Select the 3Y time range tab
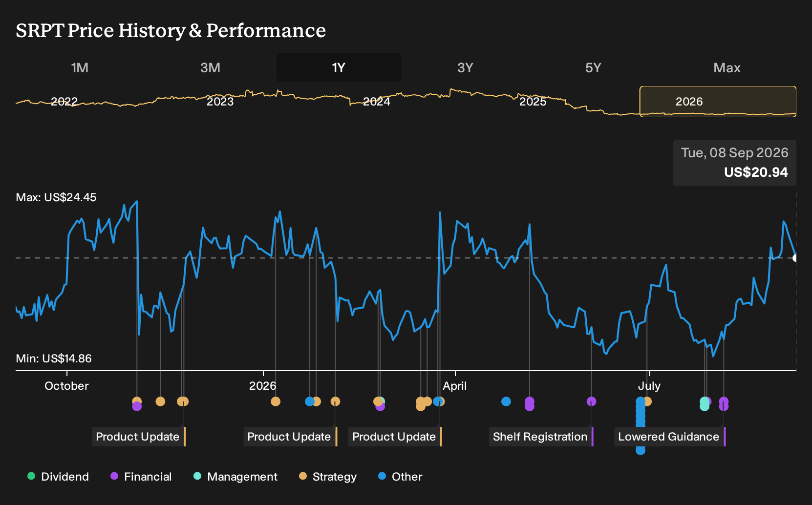The image size is (812, 505). point(465,68)
